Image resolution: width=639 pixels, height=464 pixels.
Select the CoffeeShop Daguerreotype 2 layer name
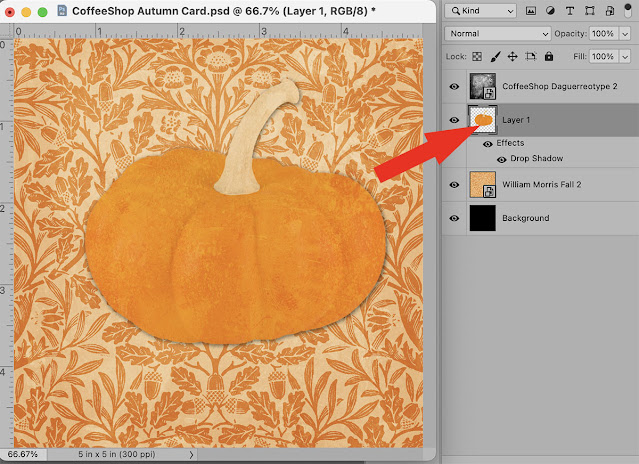point(560,86)
